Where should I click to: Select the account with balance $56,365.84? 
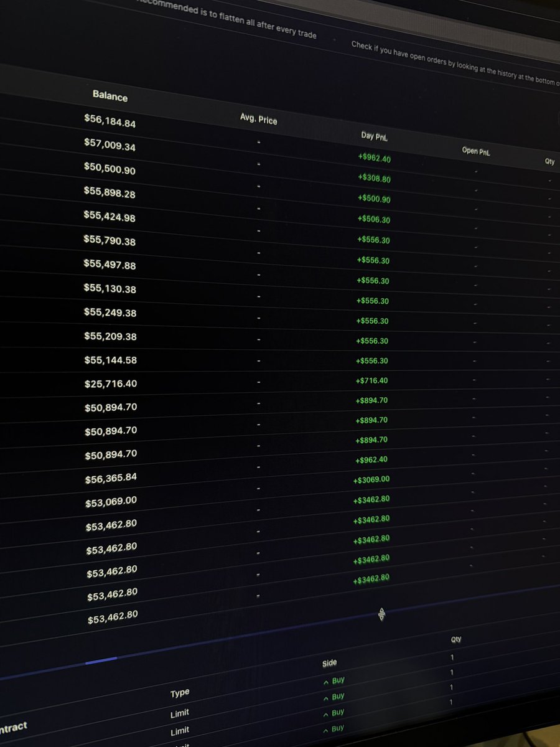pos(111,478)
